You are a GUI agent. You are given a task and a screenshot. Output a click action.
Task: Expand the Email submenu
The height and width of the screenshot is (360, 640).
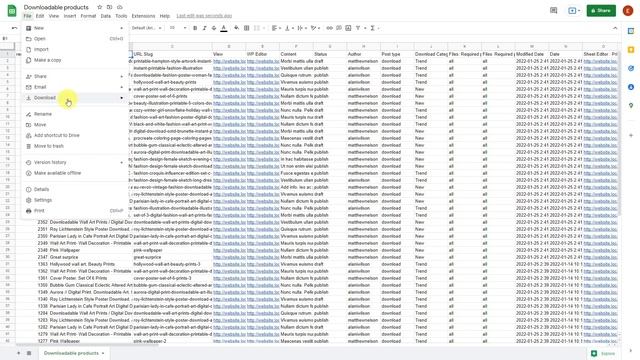[121, 87]
